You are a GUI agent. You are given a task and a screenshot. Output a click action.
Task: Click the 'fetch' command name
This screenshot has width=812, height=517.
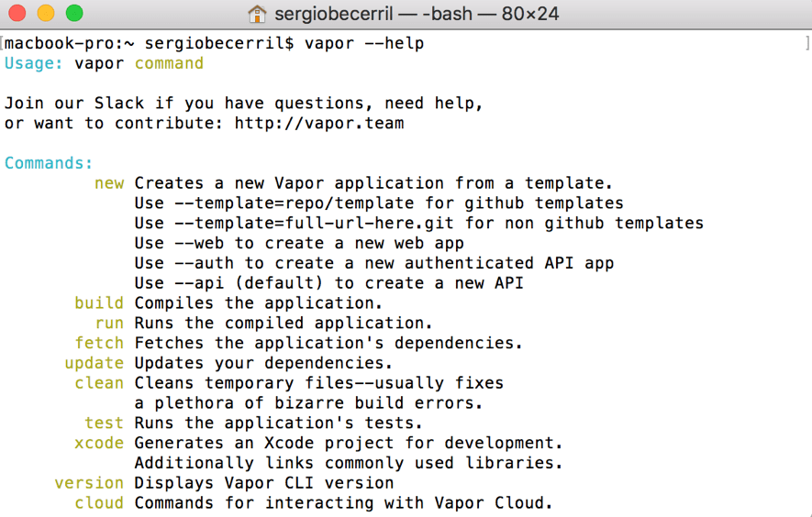[99, 343]
